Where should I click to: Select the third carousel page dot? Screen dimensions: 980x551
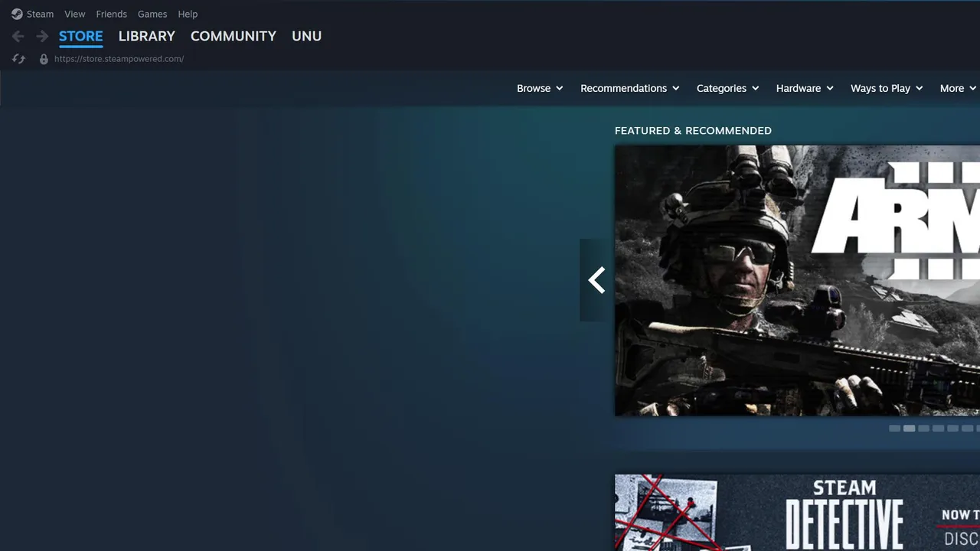(923, 429)
